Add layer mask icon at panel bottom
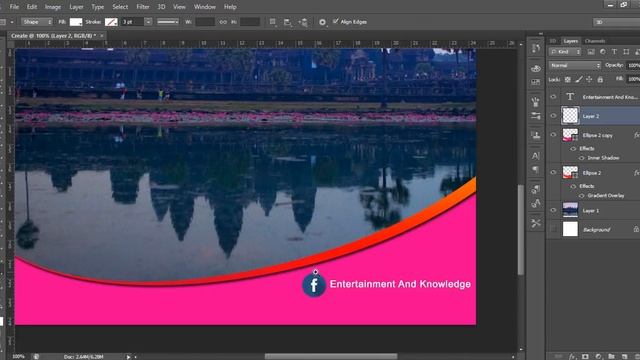The width and height of the screenshot is (640, 360). [x=585, y=356]
